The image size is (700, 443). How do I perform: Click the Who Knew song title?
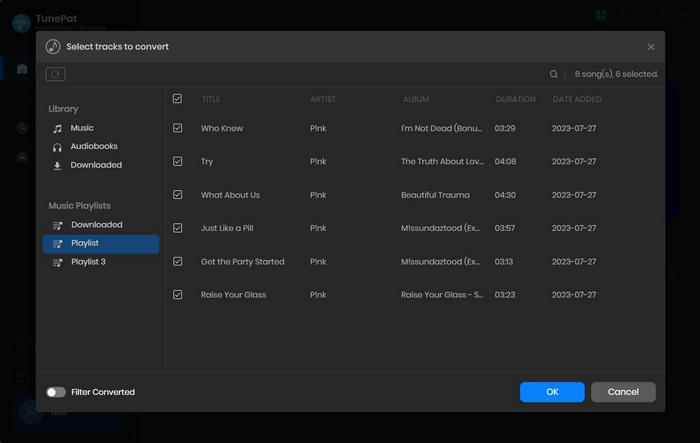[x=222, y=128]
